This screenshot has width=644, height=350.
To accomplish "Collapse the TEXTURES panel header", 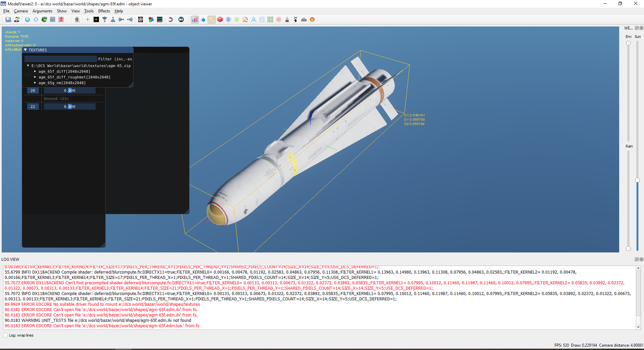I will tap(25, 50).
